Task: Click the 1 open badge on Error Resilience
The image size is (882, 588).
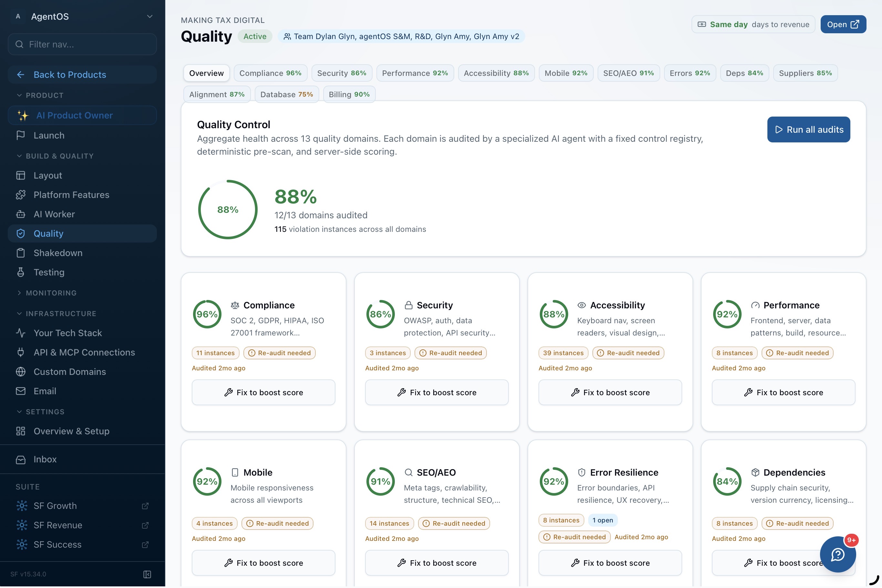Action: [x=603, y=520]
